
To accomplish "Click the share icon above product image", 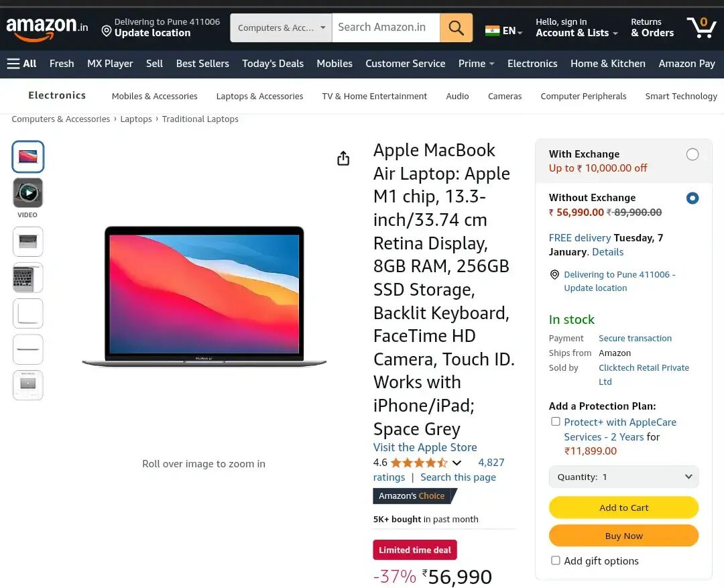I will coord(343,158).
